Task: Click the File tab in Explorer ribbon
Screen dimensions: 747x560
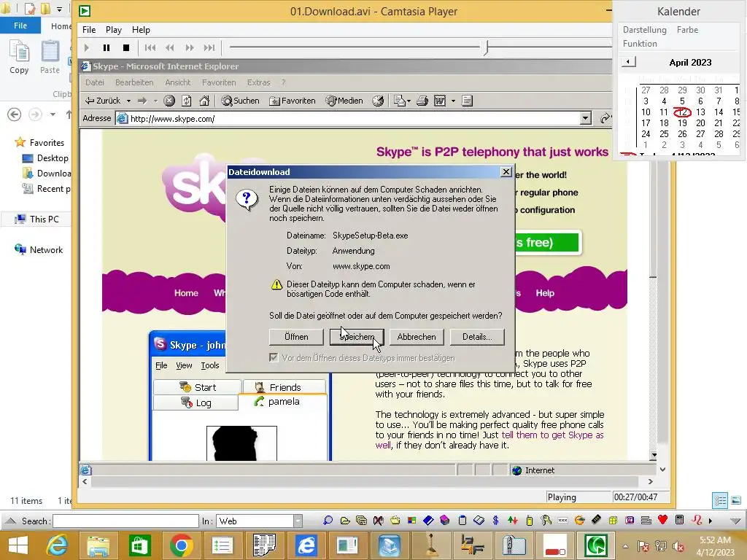Action: (20, 26)
